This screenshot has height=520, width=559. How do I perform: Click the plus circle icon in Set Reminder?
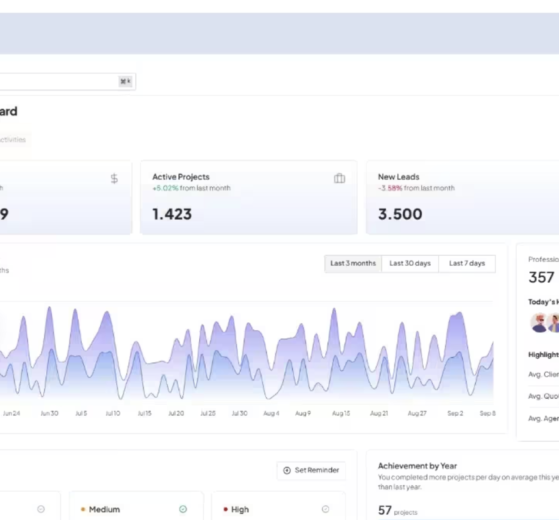[x=287, y=470]
